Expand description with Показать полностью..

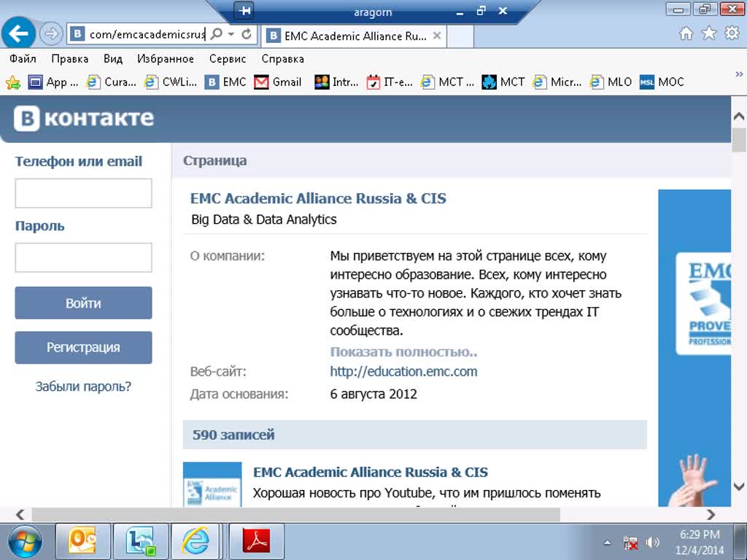403,352
